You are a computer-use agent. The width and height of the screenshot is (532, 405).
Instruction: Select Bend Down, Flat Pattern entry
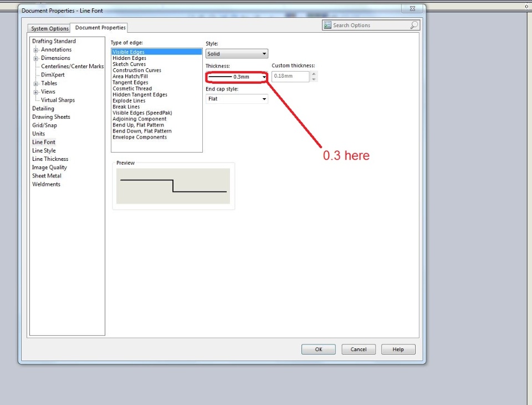(x=142, y=131)
